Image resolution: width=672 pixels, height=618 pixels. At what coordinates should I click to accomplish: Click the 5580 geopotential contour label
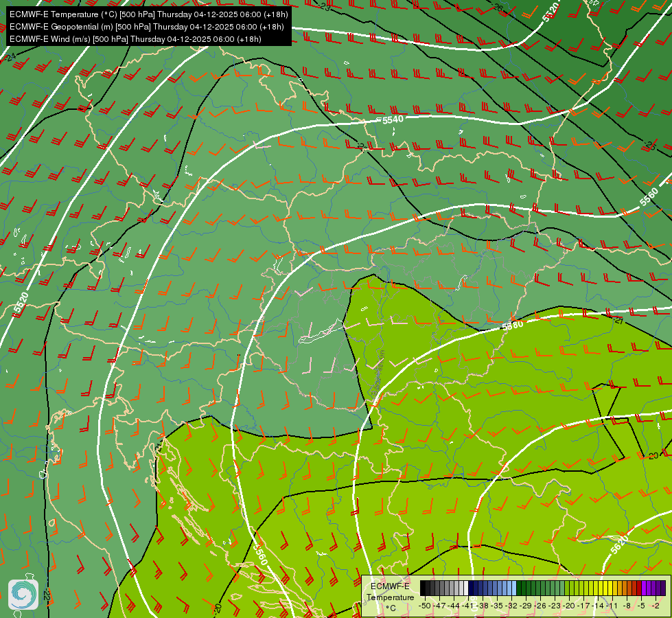coord(513,325)
